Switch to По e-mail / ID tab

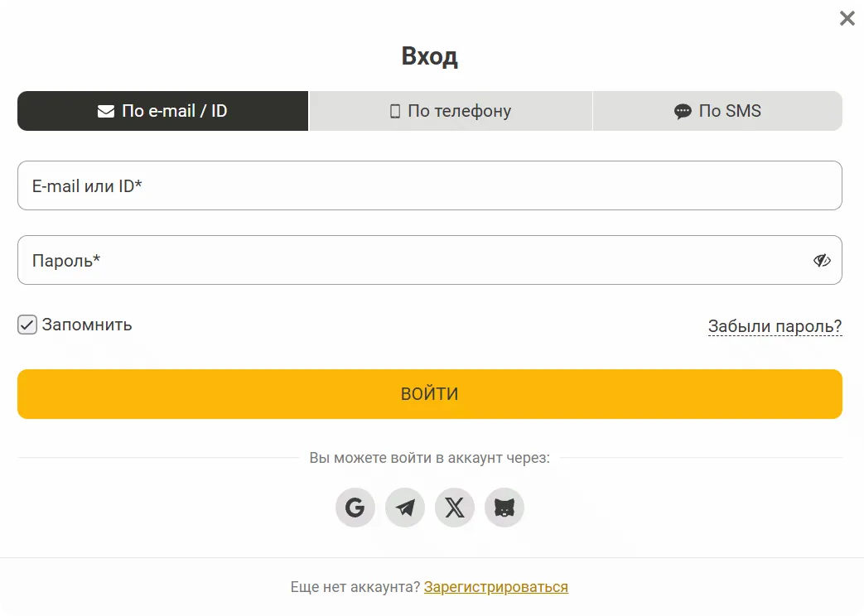coord(162,111)
